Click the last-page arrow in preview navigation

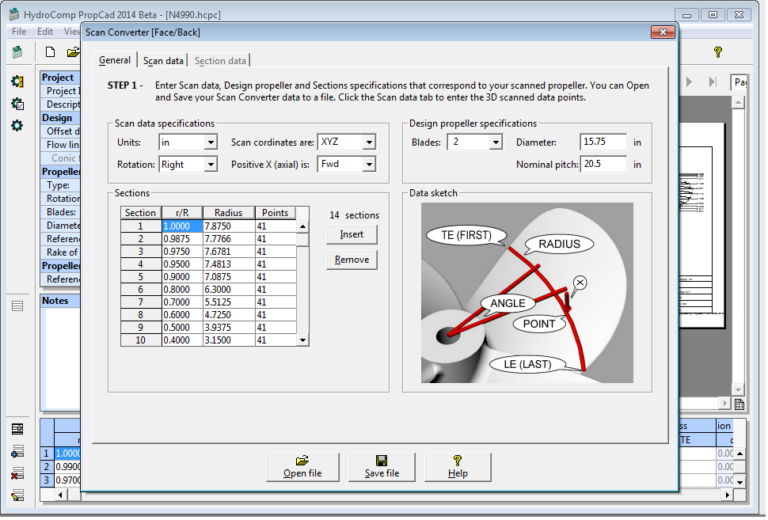point(713,82)
